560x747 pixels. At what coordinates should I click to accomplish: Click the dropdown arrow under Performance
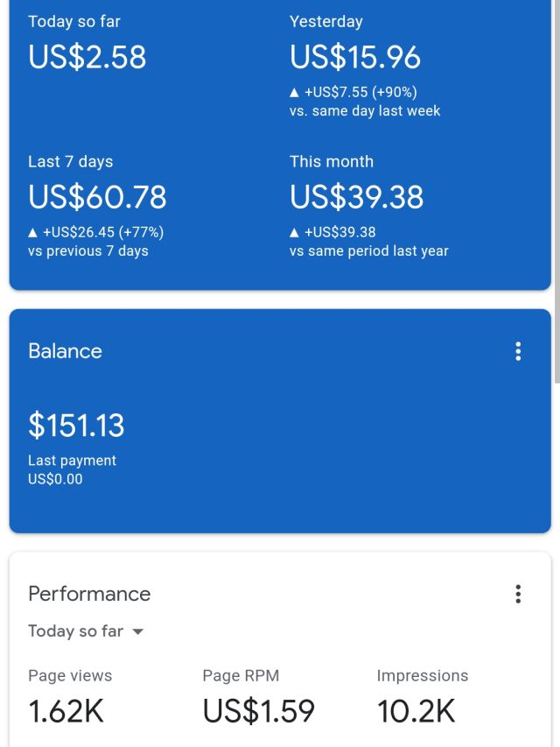(137, 632)
